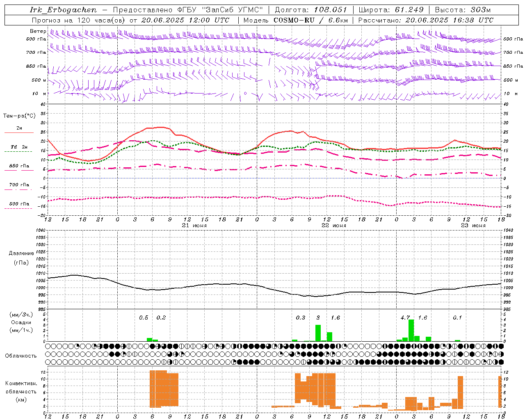Click the date label 22 июня
This screenshot has width=525, height=420.
[334, 226]
